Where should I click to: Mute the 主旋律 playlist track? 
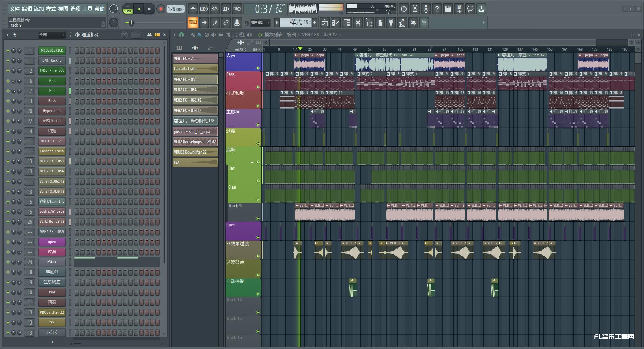pos(258,124)
